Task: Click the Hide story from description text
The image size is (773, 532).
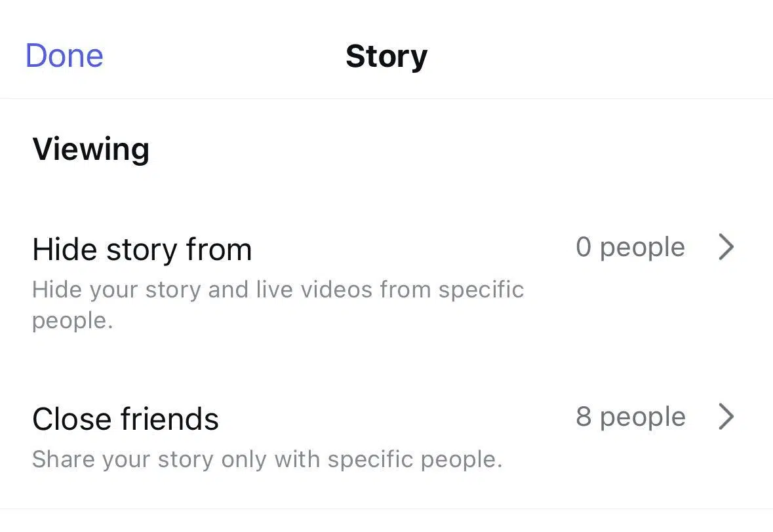Action: point(278,305)
